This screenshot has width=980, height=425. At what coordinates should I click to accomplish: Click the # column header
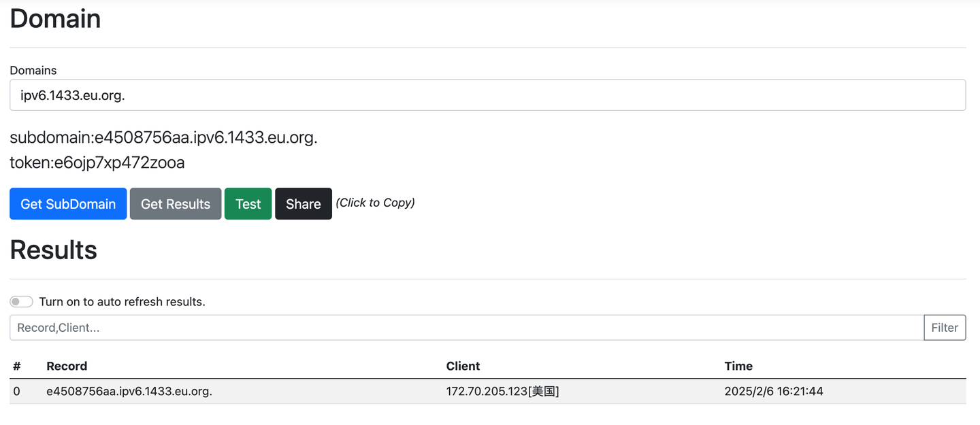[x=17, y=366]
